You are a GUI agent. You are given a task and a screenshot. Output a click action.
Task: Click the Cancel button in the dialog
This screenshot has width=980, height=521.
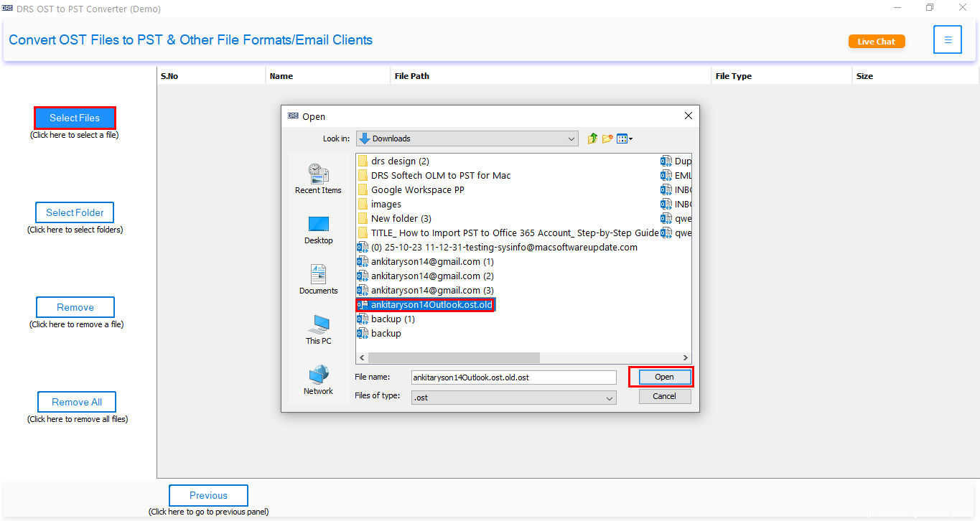(664, 396)
